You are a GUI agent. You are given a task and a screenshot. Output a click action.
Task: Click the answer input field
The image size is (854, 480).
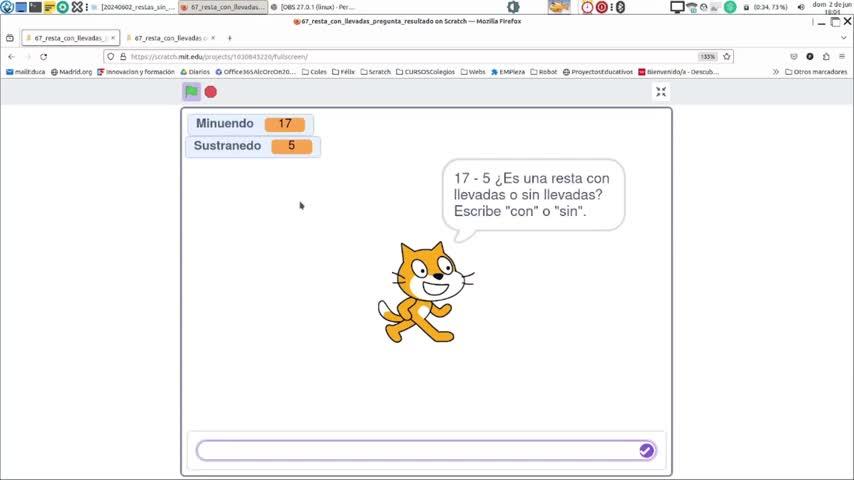pyautogui.click(x=426, y=451)
